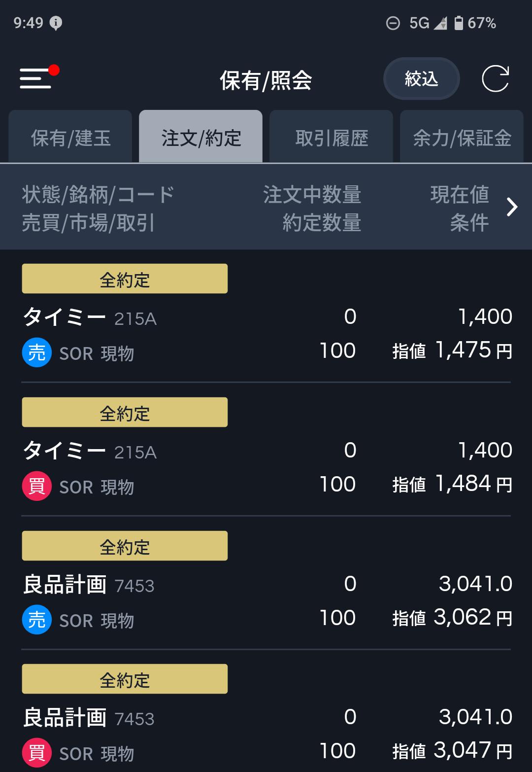Tap the red 買 buy badge for タイミー
This screenshot has height=772, width=532.
[x=37, y=486]
